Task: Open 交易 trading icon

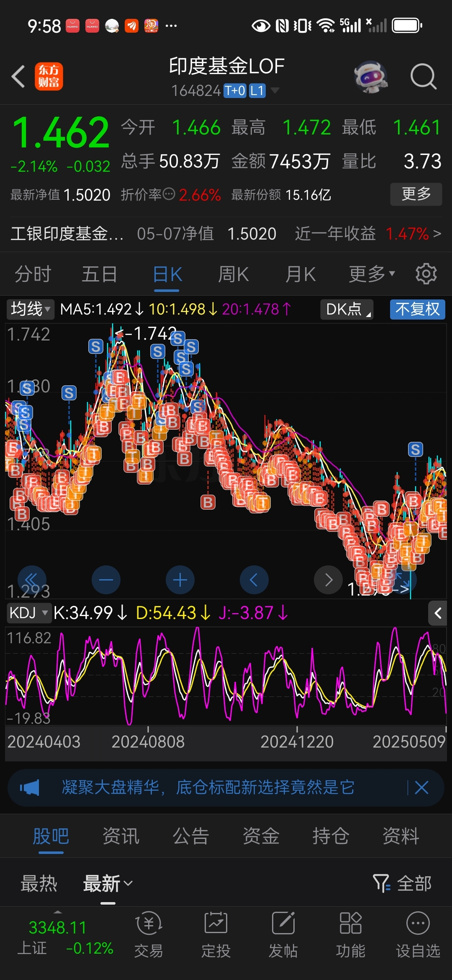Action: tap(149, 935)
